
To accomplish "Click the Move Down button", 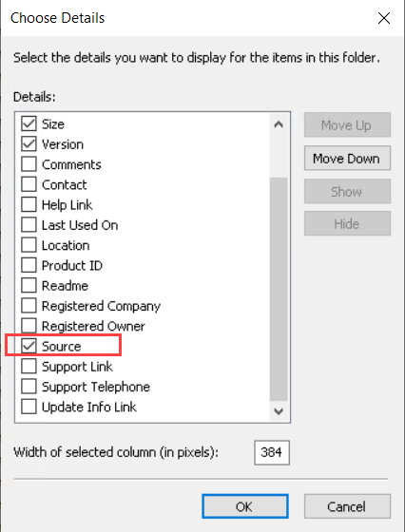I will 347,158.
